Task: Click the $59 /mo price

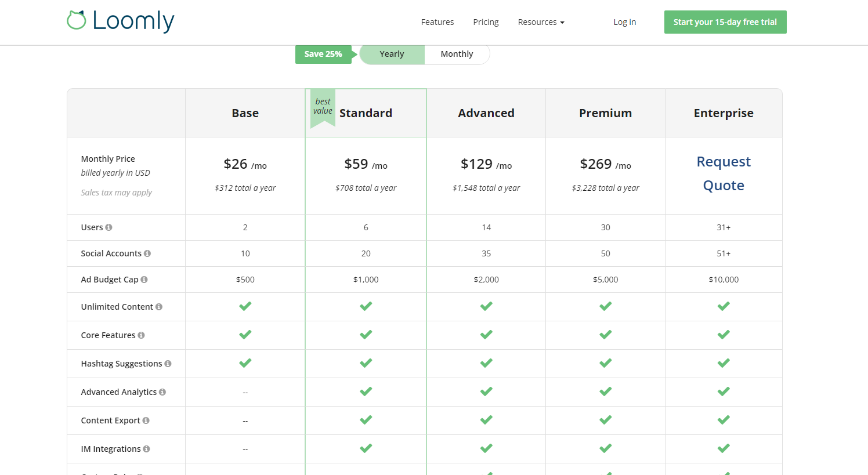Action: [366, 164]
